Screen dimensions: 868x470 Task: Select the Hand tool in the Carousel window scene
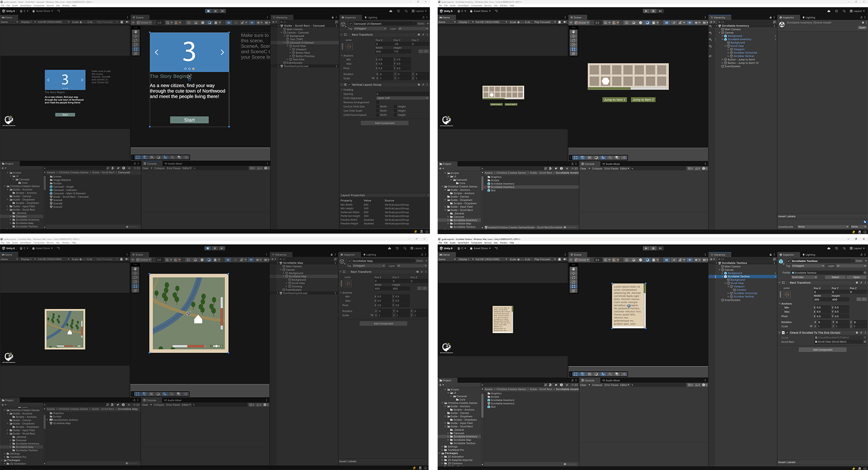click(x=136, y=32)
